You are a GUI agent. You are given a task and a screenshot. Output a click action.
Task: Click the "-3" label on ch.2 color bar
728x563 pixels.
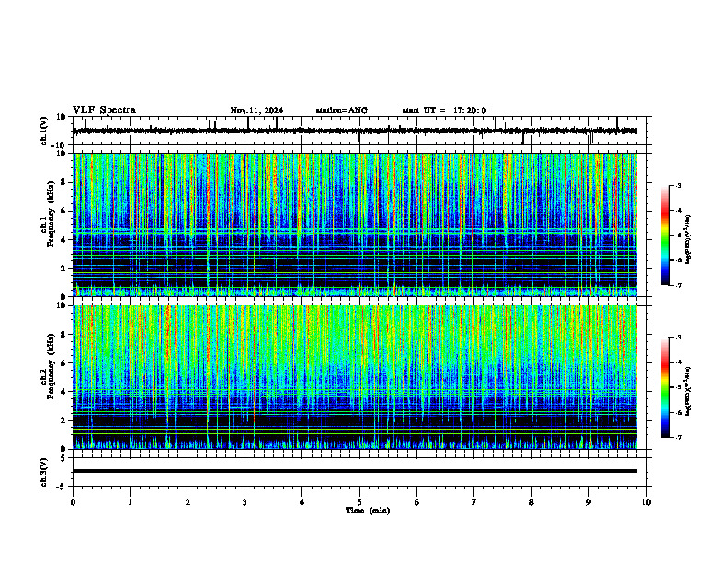tap(678, 338)
